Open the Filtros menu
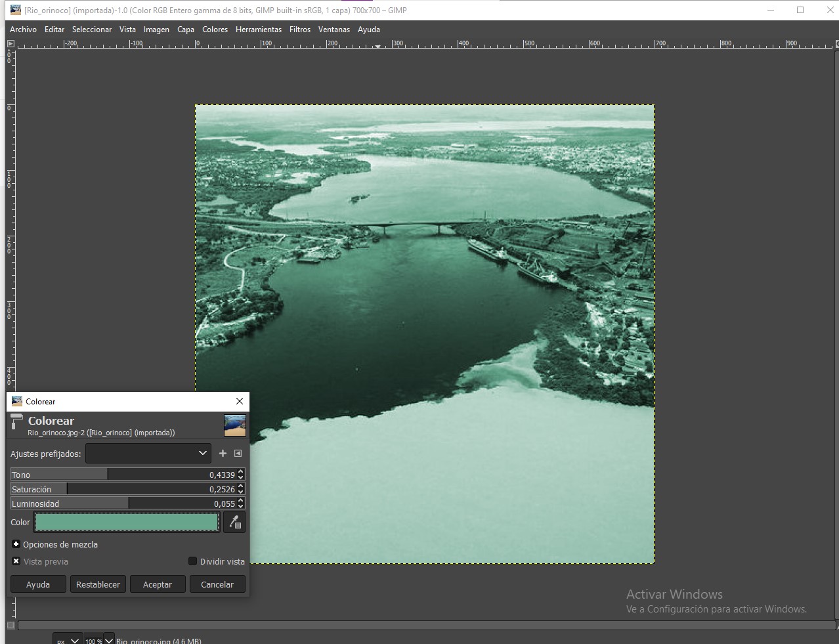Image resolution: width=839 pixels, height=644 pixels. tap(299, 30)
